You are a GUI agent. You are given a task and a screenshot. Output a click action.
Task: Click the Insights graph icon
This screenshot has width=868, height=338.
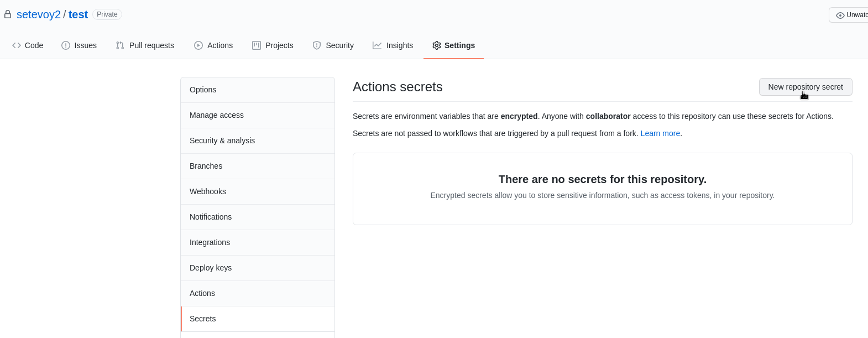(x=377, y=45)
